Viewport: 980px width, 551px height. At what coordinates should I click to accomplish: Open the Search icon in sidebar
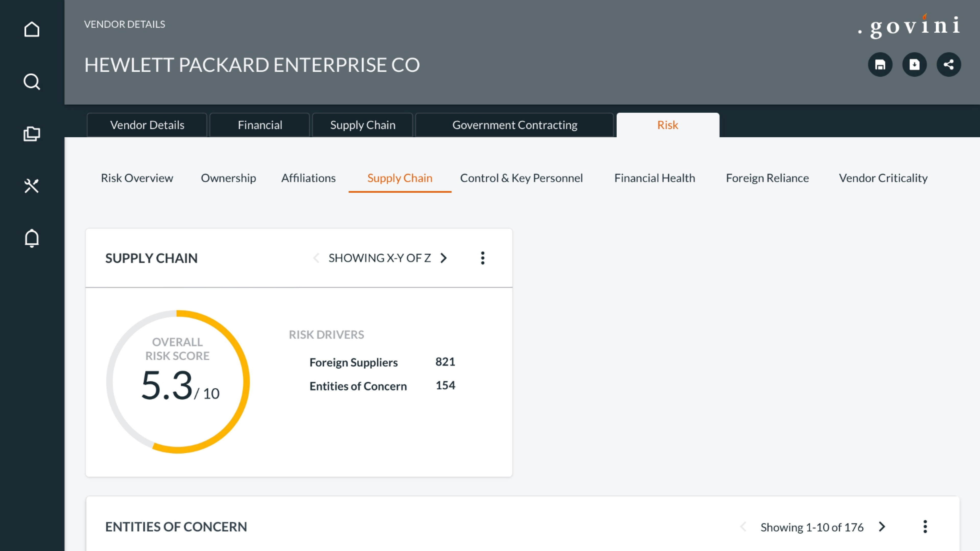click(x=32, y=81)
